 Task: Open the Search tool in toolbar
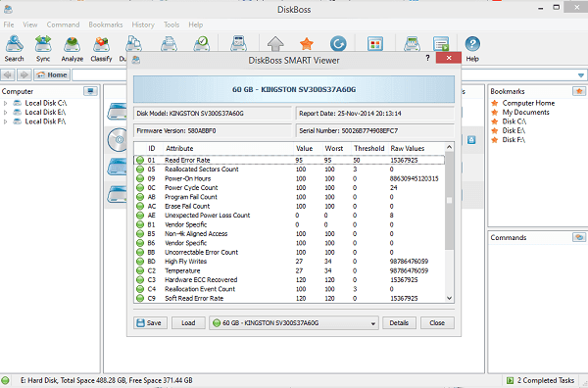point(15,48)
